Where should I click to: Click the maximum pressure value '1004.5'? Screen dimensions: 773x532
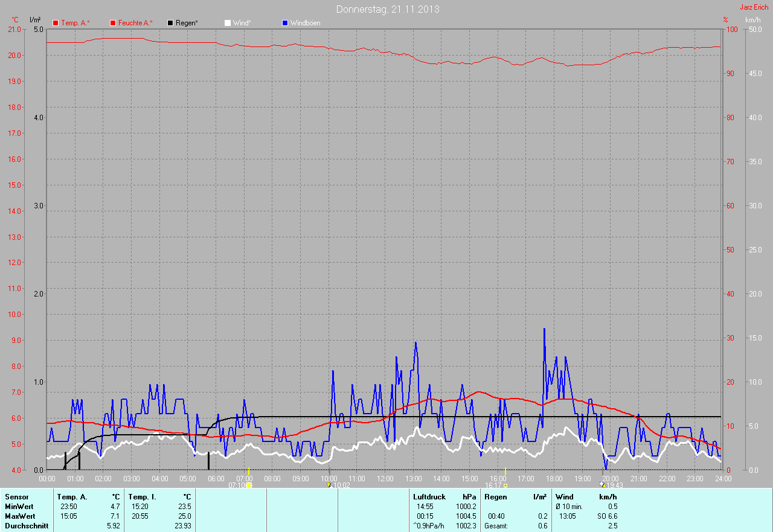[466, 516]
